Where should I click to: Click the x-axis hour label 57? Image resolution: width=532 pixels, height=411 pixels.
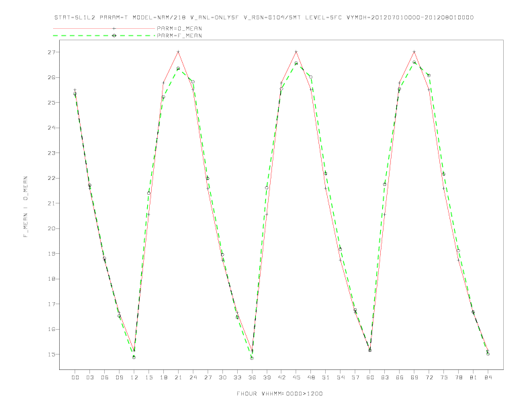(355, 377)
